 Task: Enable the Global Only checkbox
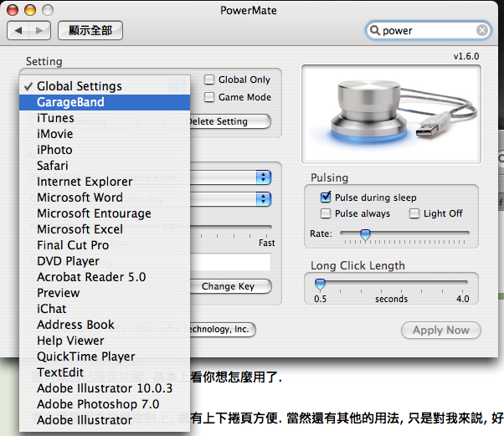pos(209,80)
